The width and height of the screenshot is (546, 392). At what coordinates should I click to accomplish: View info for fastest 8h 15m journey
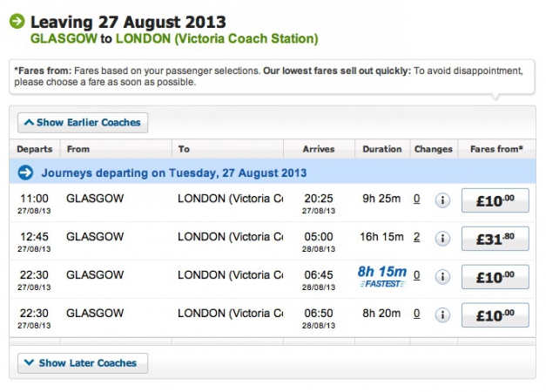(x=442, y=277)
